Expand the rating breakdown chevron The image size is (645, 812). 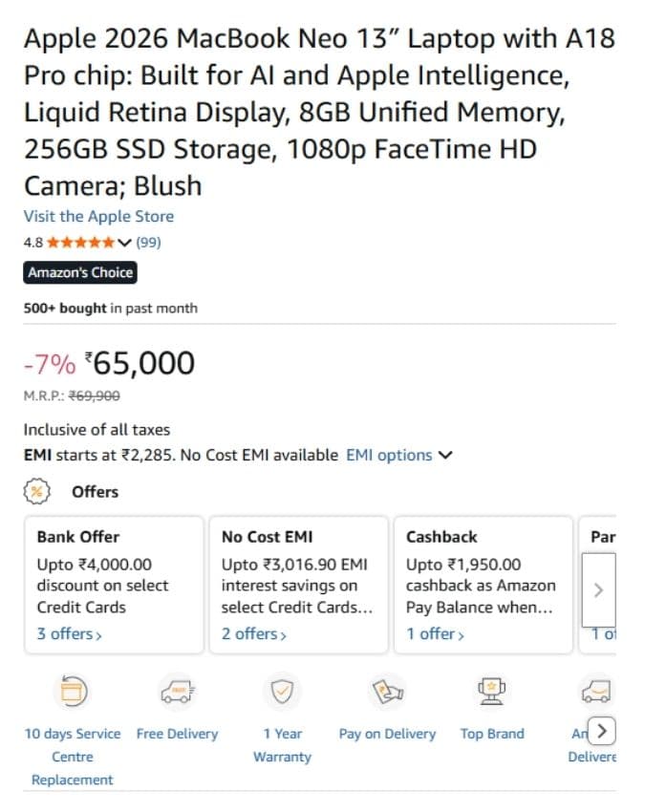(124, 243)
